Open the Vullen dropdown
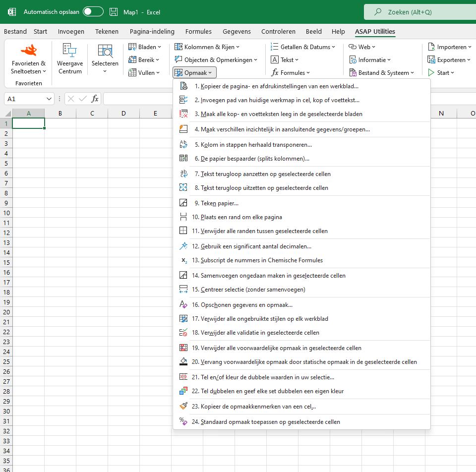 [x=144, y=72]
